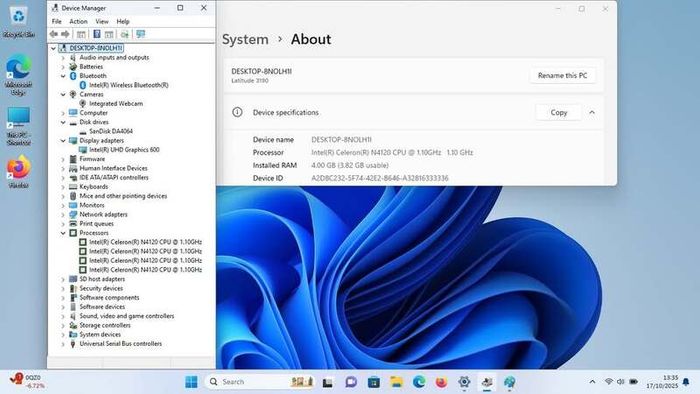Collapse the Processors node
The image size is (700, 394).
point(63,233)
